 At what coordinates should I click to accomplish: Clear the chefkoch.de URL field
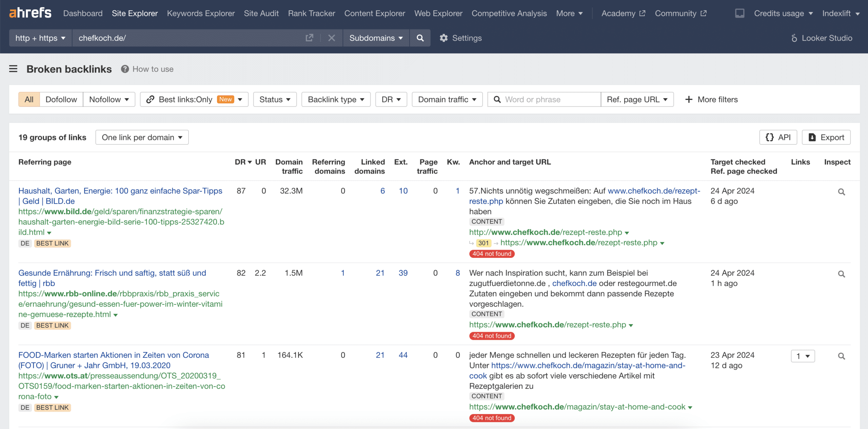click(332, 38)
